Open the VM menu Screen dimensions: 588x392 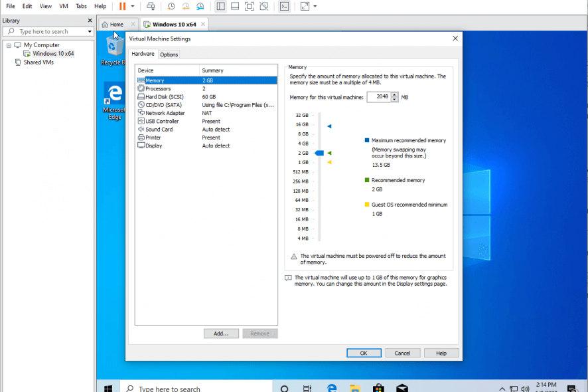64,6
